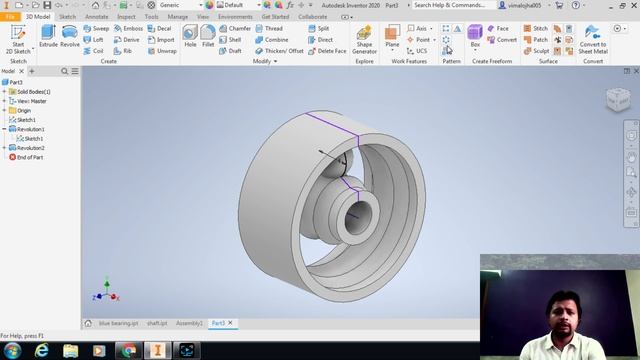Select the Delete Face tool
Viewport: 640px width, 360px height.
(327, 51)
